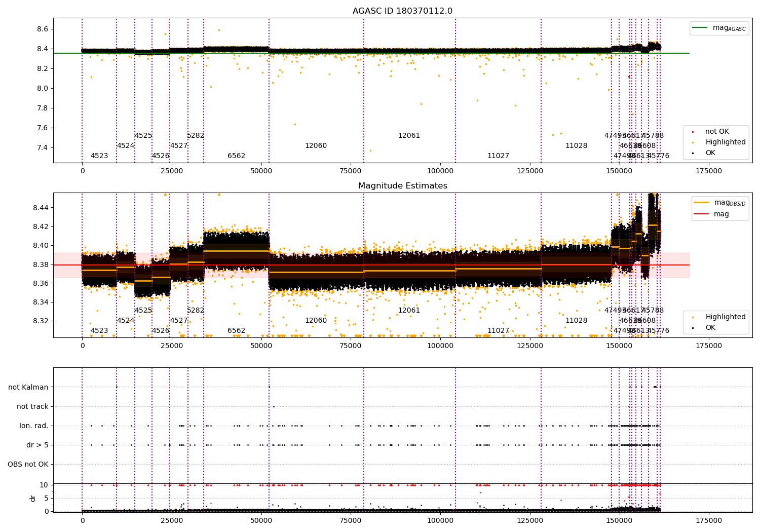760x532 pixels.
Task: Click the 8.2 tick on the top plot y-axis
Action: pos(43,69)
